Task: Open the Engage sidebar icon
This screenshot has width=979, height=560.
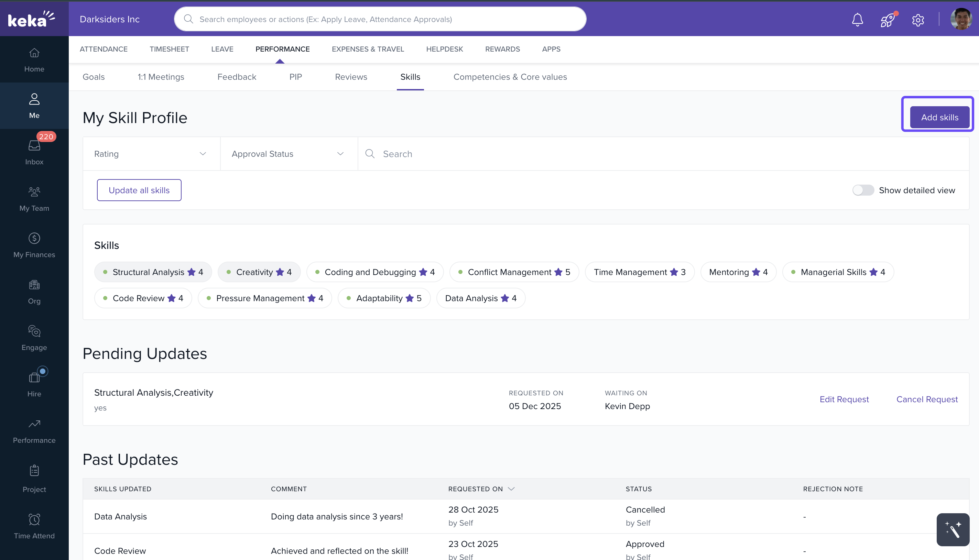Action: click(x=34, y=338)
